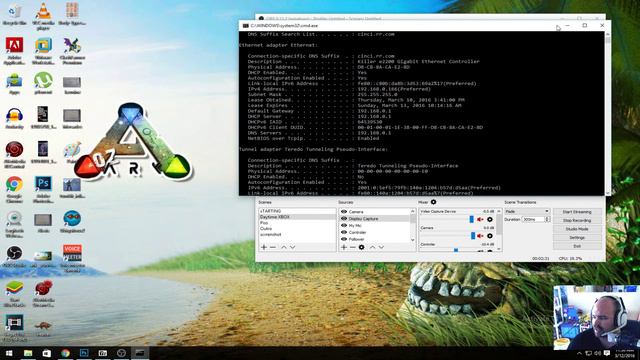Click the Stop Recording button

tap(577, 220)
